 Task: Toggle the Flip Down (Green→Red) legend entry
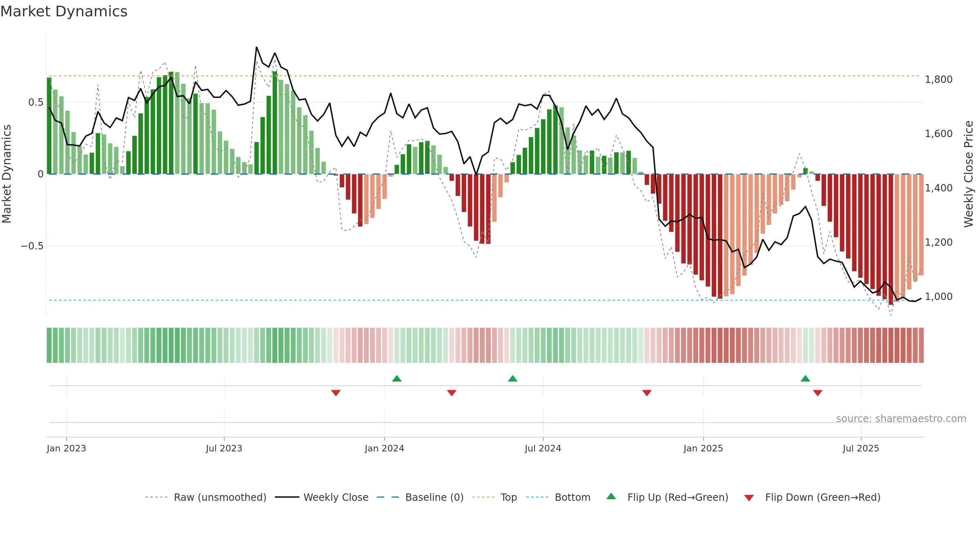click(x=812, y=497)
